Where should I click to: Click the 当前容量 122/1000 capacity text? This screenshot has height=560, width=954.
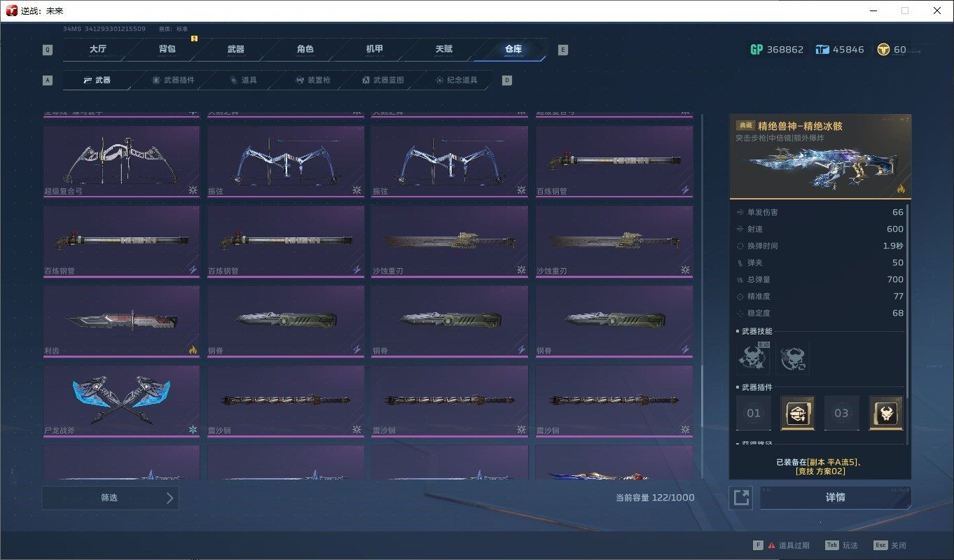tap(655, 498)
